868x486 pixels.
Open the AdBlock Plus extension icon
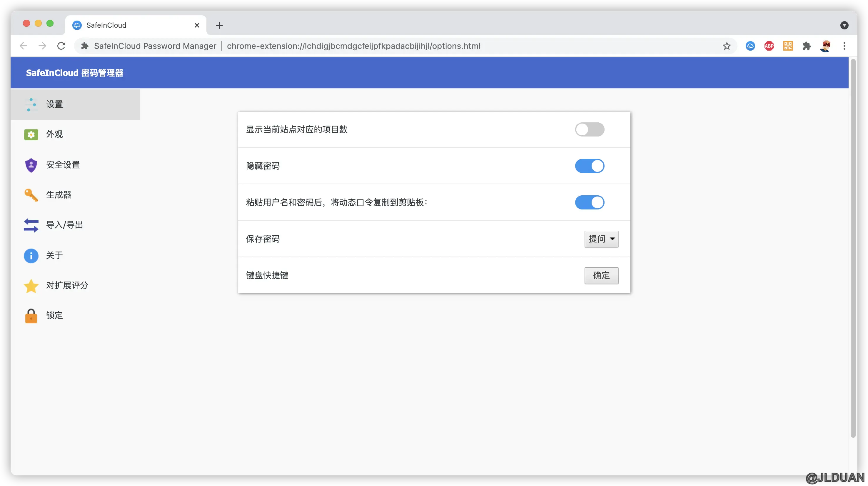pyautogui.click(x=769, y=46)
